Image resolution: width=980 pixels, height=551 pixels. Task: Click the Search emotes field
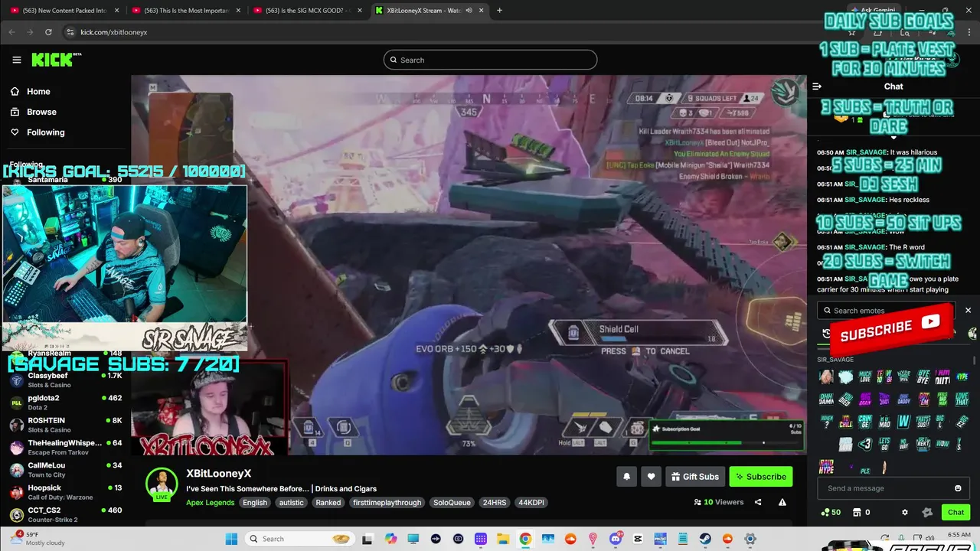[888, 311]
